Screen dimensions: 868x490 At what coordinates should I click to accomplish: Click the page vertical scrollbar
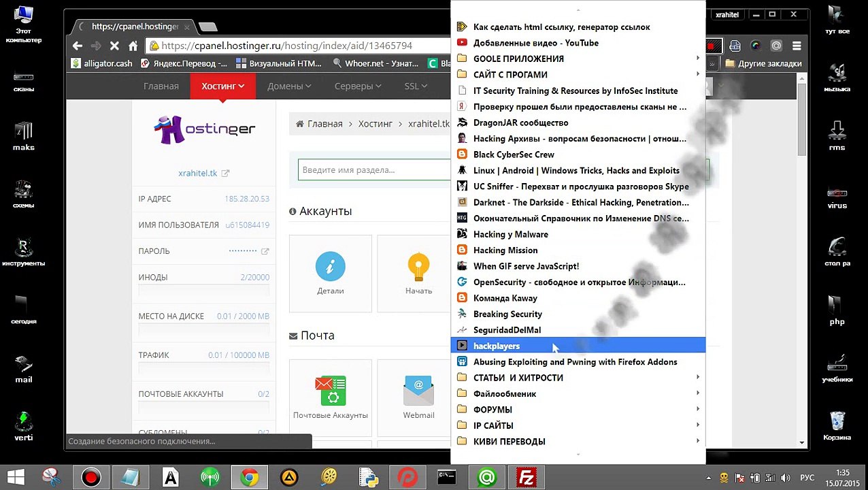click(x=802, y=120)
